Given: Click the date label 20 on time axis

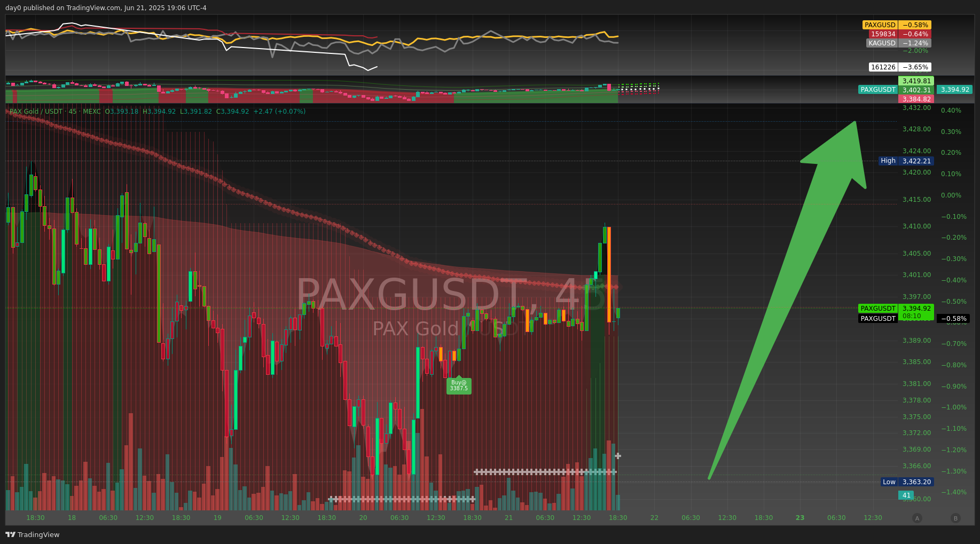Looking at the screenshot, I should tap(363, 518).
